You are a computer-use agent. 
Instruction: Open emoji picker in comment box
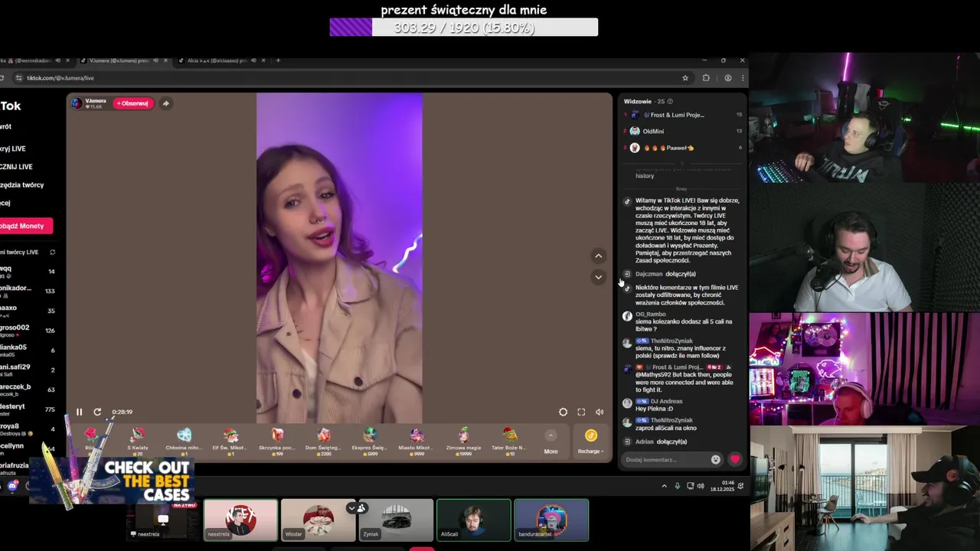tap(716, 459)
